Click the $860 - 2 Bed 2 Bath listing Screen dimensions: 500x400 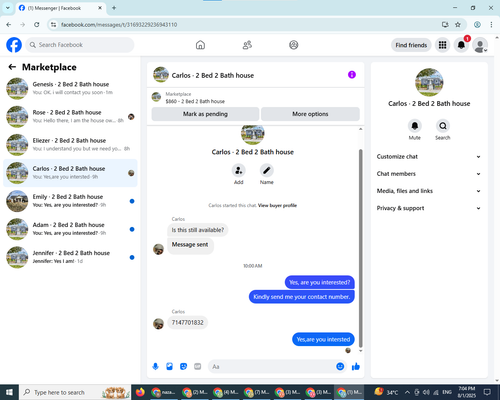195,101
